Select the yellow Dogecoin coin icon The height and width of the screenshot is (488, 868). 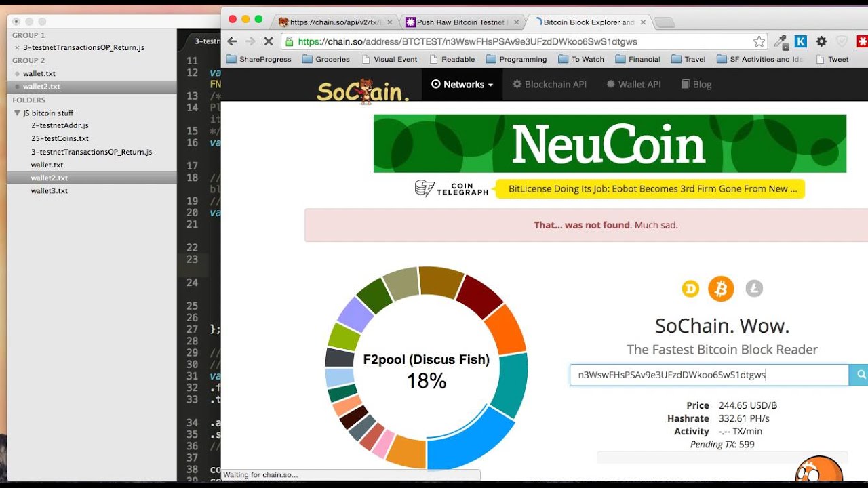click(690, 289)
